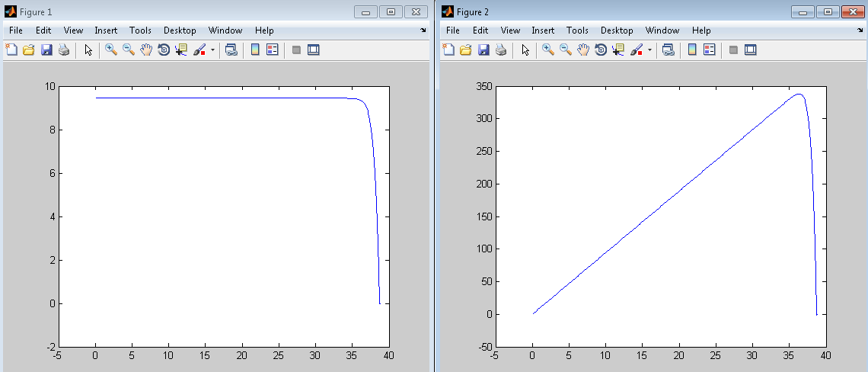Save Figure 1 using the floppy disk icon

(x=46, y=50)
